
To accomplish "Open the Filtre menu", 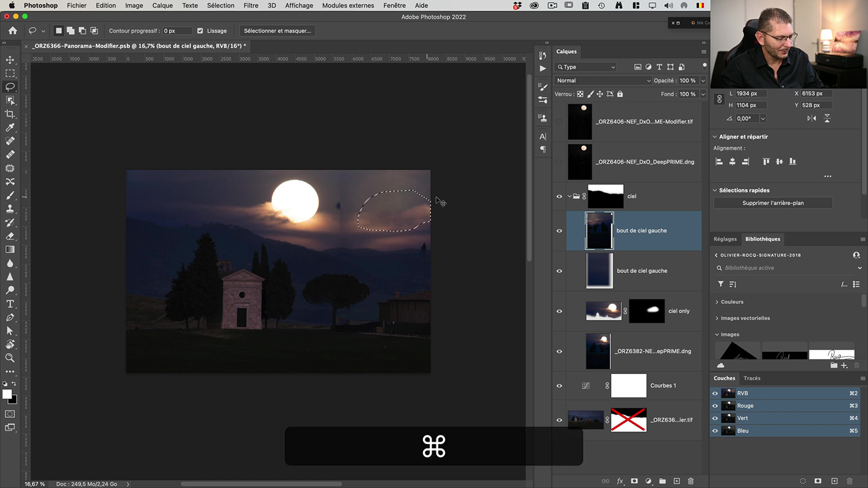I will point(251,5).
